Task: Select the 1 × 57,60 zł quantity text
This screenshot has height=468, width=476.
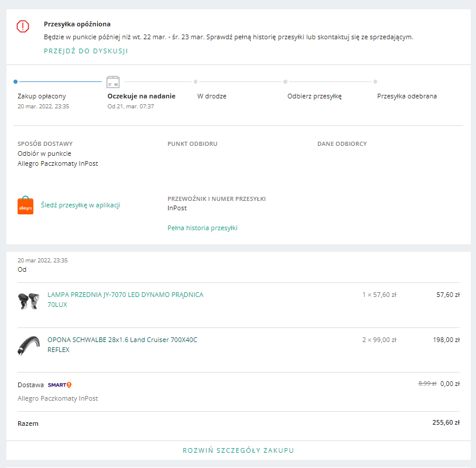Action: pyautogui.click(x=379, y=295)
